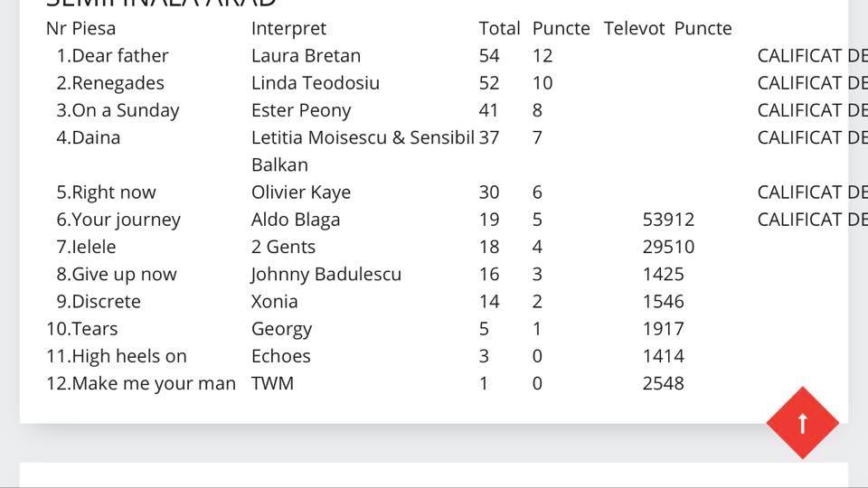Click the Renegades song entry
The width and height of the screenshot is (868, 488).
tap(118, 83)
